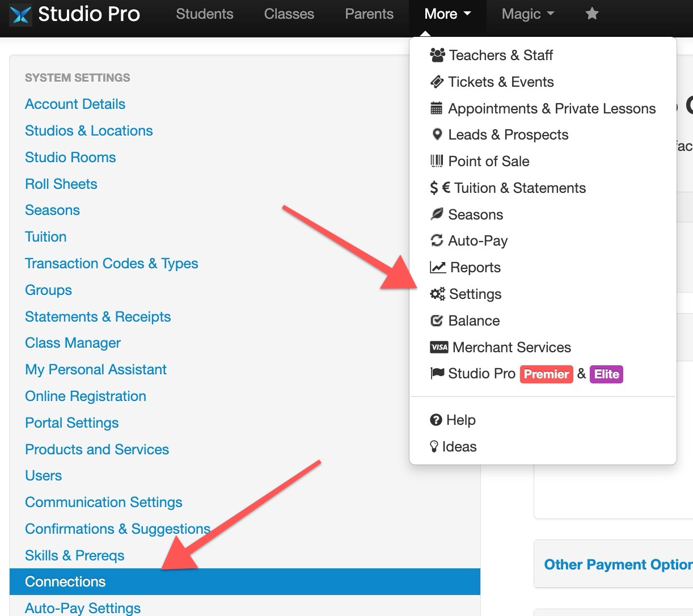Open Seasons in System Settings sidebar

click(52, 210)
